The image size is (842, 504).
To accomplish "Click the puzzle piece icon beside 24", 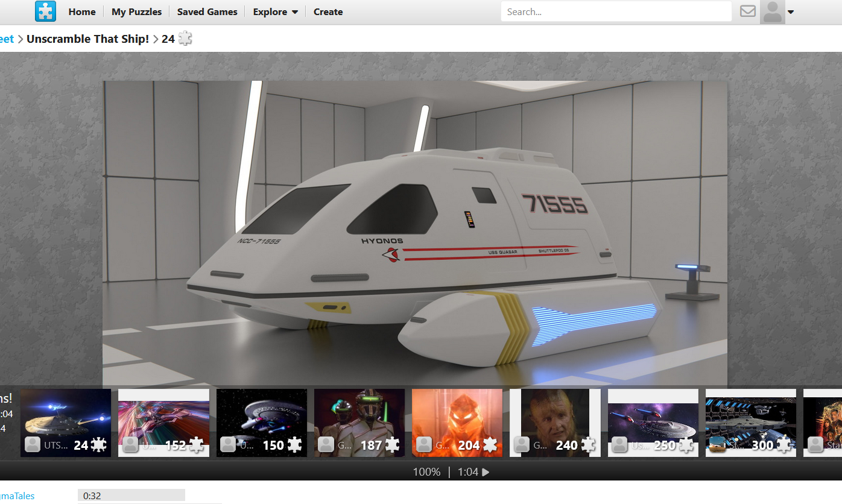I will (x=185, y=39).
